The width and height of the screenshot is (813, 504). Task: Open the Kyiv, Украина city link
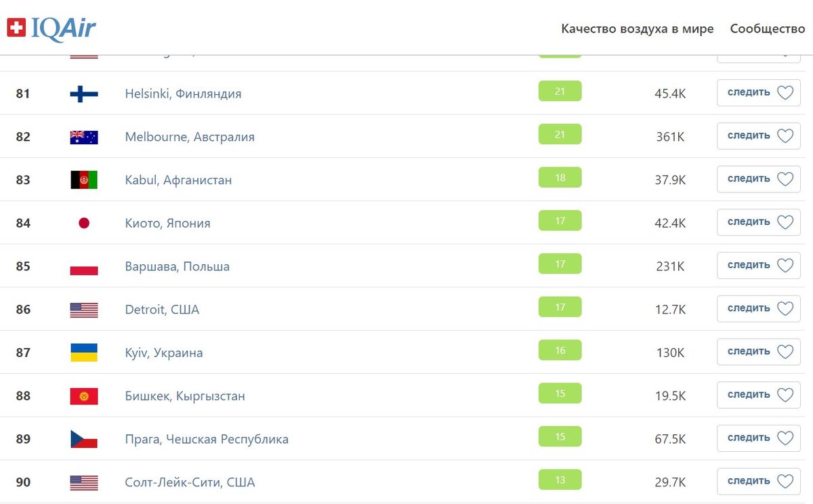[x=164, y=353]
